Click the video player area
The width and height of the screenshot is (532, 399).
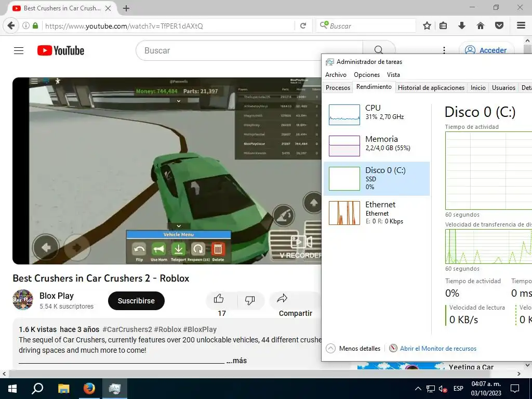pos(167,170)
